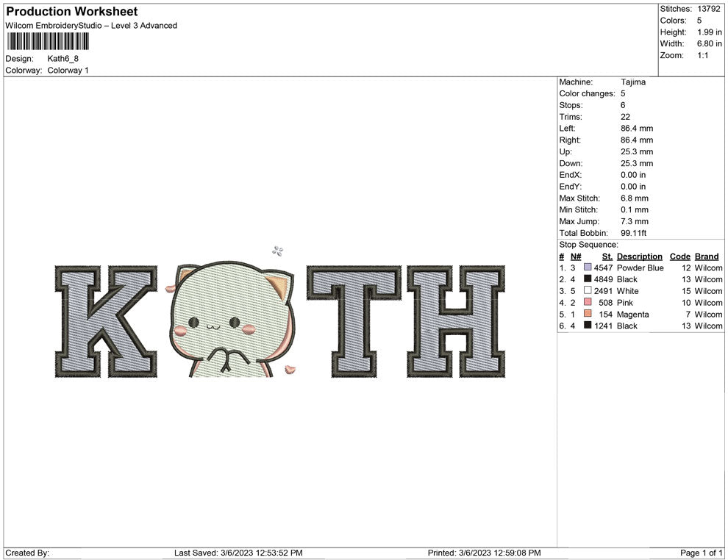
Task: Click the Zoom value "1:1"
Action: coord(703,55)
